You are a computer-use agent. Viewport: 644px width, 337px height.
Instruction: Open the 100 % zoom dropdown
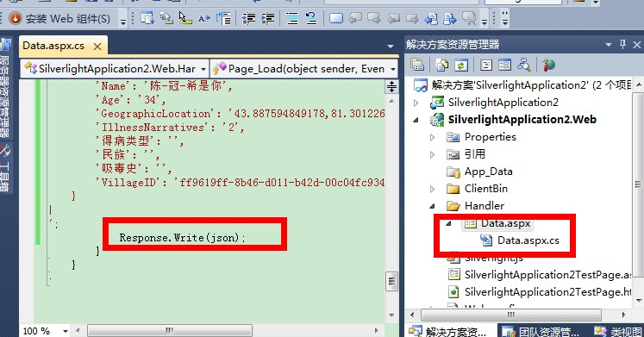click(66, 330)
